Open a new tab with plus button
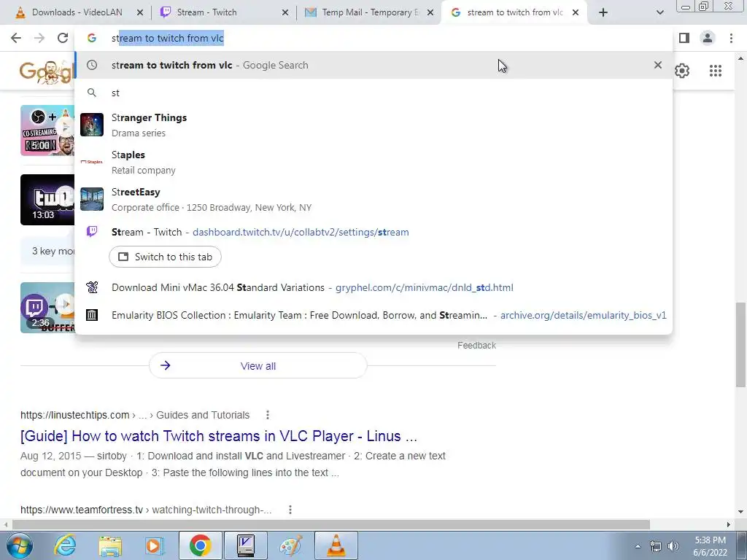 tap(603, 12)
